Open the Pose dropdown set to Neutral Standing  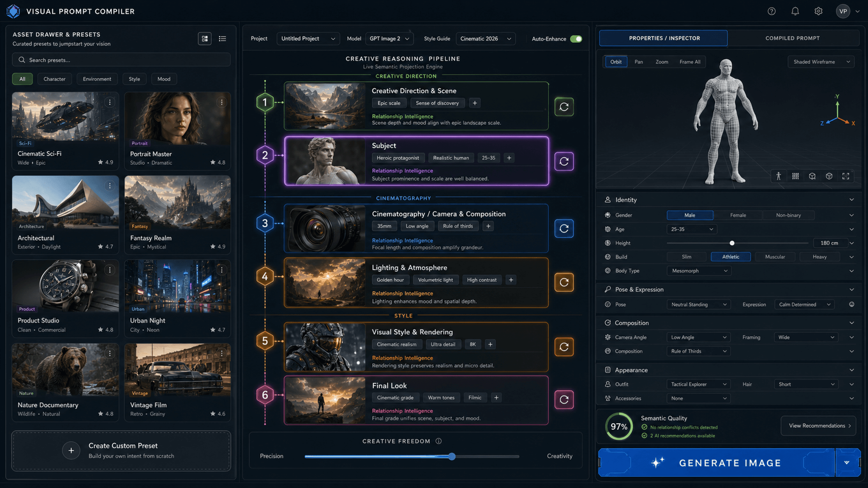698,305
